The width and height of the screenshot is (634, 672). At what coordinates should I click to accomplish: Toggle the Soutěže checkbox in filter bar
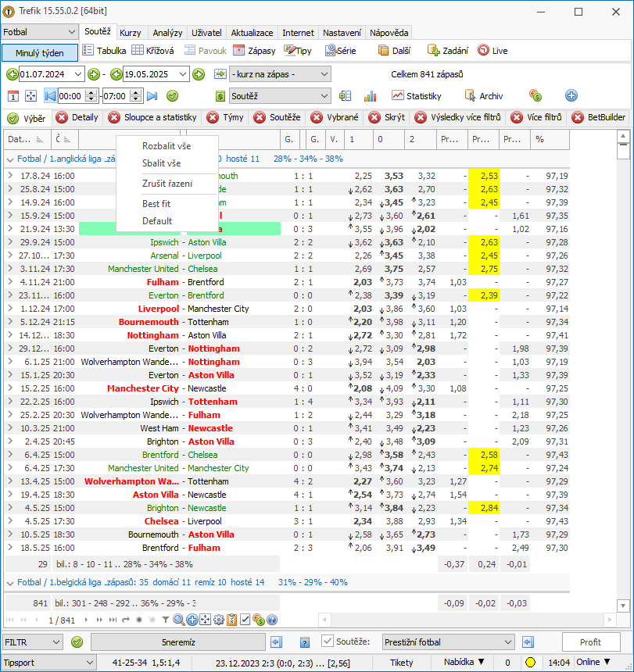click(x=328, y=642)
